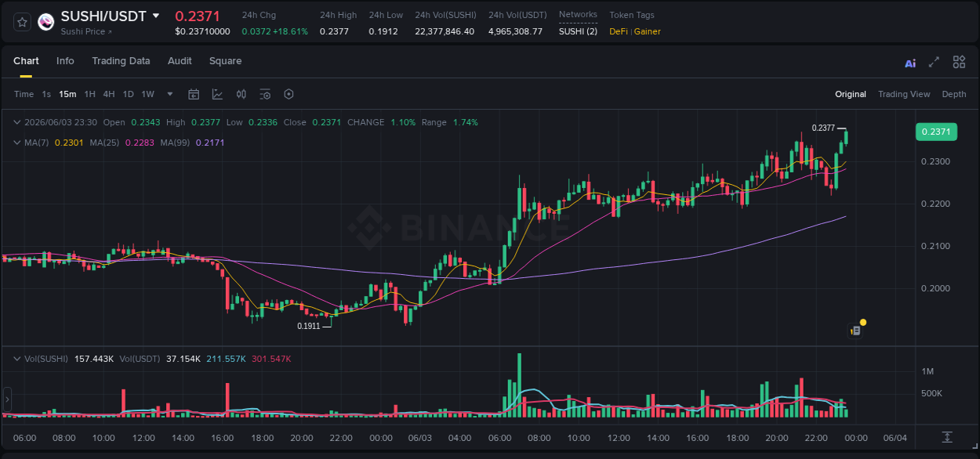The height and width of the screenshot is (459, 980).
Task: Click the CHANGE value 1.10%
Action: click(403, 122)
